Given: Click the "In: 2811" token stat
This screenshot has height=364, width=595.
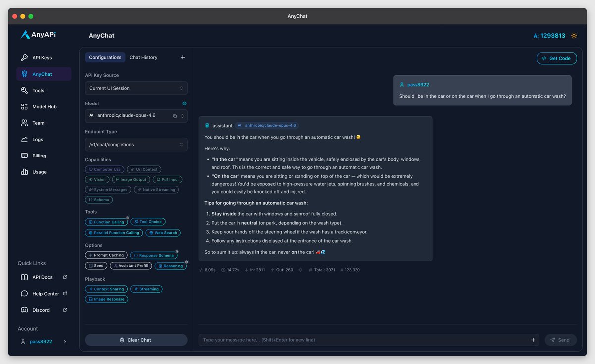Looking at the screenshot, I should click(x=255, y=270).
